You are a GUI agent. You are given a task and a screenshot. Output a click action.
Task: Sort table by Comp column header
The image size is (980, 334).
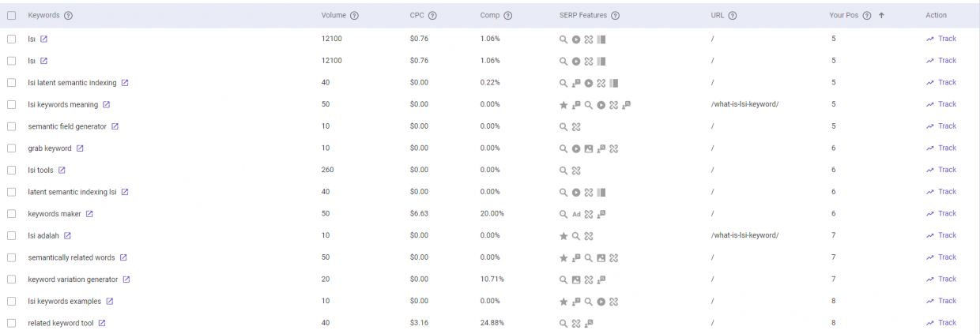(489, 16)
